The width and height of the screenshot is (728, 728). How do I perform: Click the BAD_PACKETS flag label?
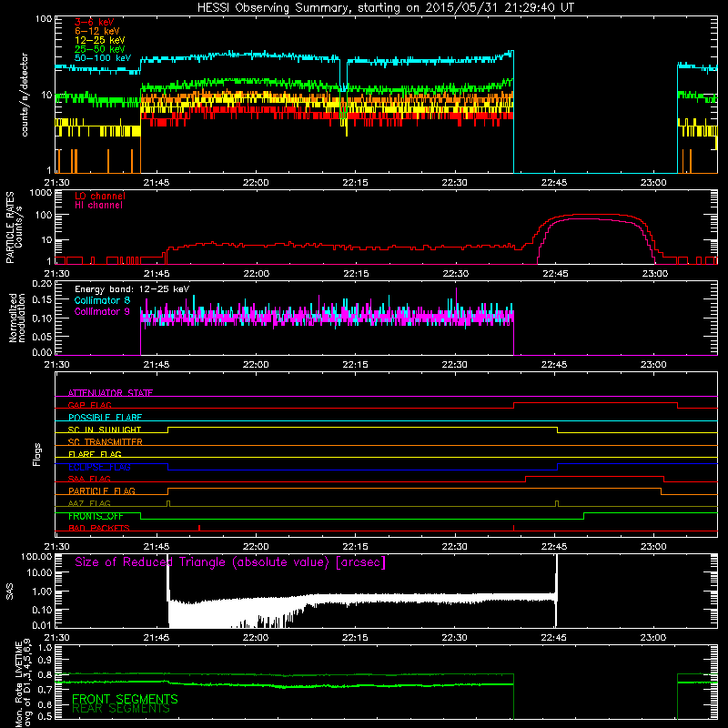point(99,529)
